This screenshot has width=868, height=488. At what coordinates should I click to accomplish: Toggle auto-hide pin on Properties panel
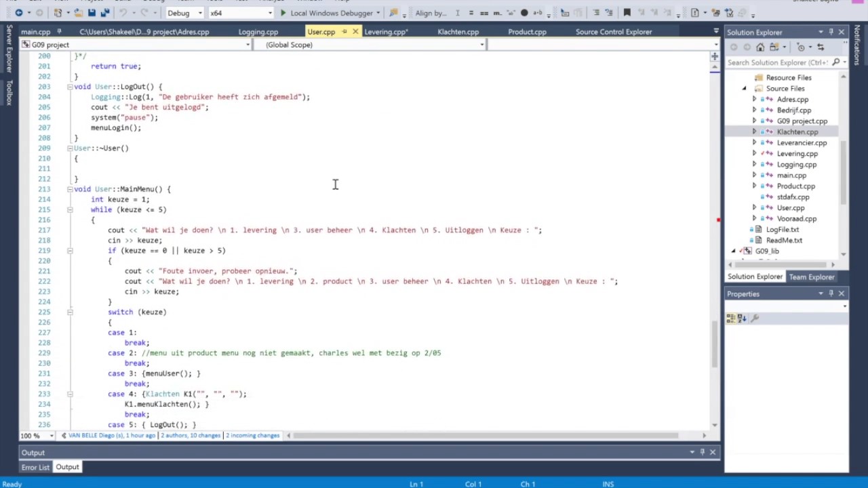pos(831,293)
